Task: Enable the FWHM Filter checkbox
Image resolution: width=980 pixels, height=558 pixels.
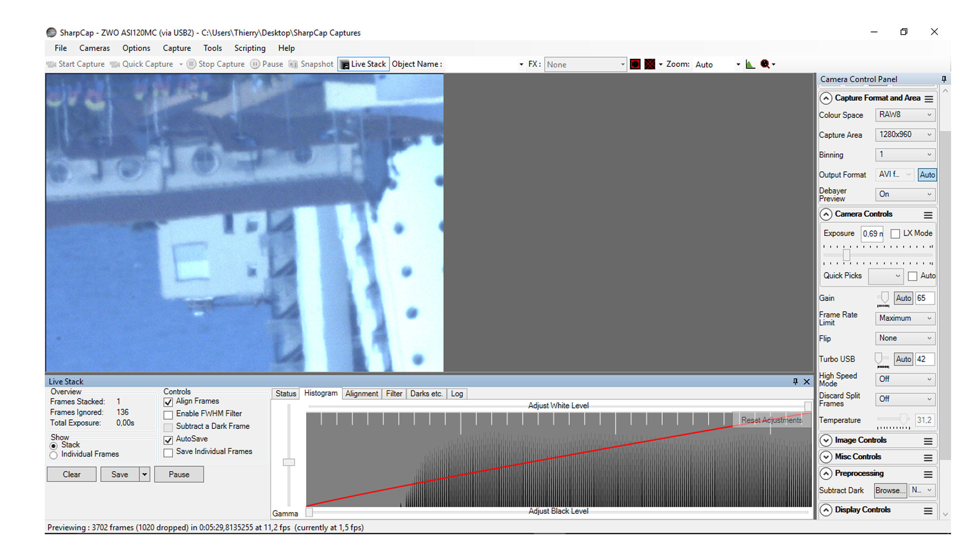Action: [168, 415]
